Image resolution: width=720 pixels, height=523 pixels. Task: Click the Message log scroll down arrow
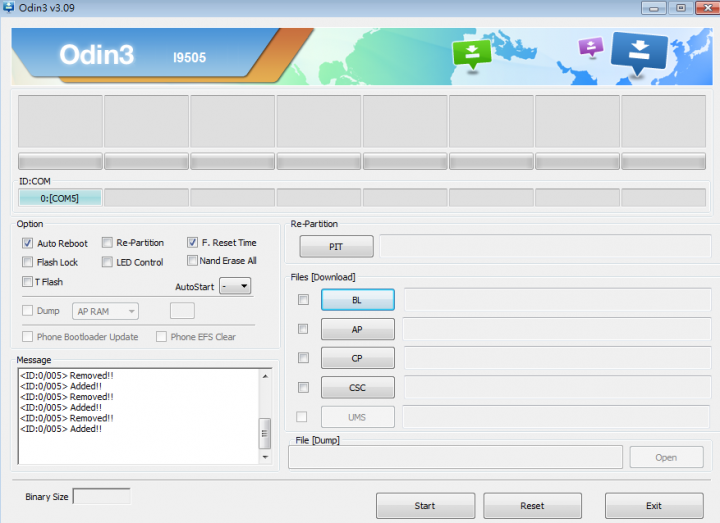265,457
